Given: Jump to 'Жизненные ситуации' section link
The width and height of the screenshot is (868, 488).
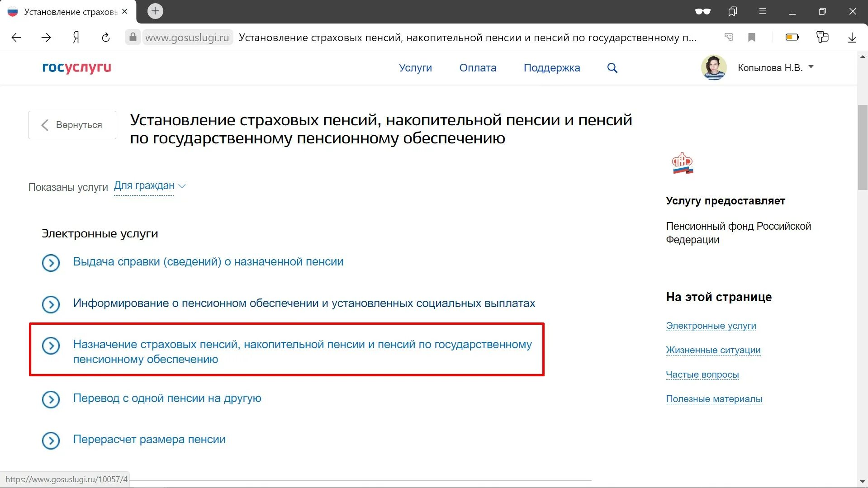Looking at the screenshot, I should click(713, 350).
